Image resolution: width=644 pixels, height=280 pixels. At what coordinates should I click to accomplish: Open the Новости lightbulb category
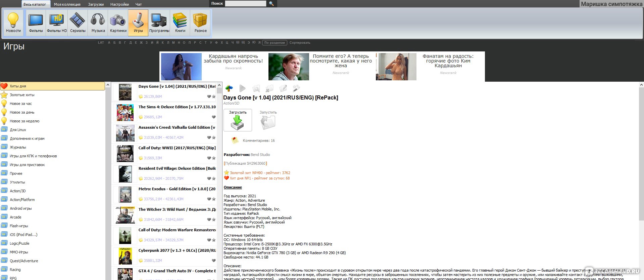point(13,23)
